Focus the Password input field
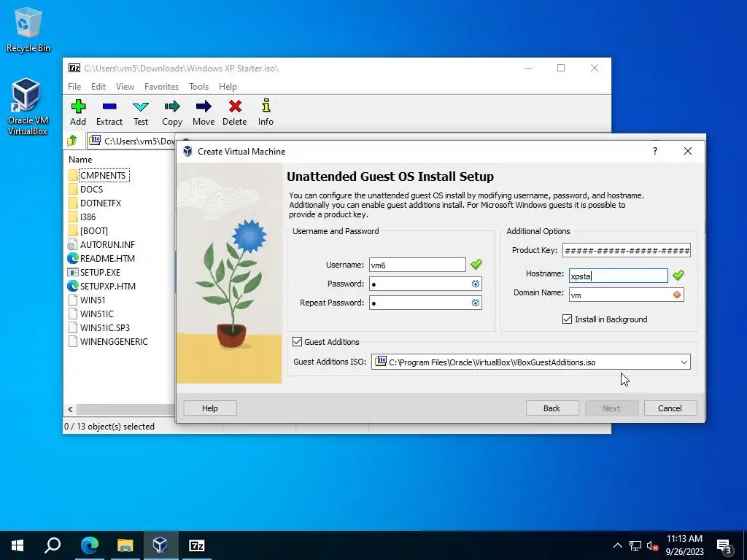The height and width of the screenshot is (560, 747). (425, 284)
